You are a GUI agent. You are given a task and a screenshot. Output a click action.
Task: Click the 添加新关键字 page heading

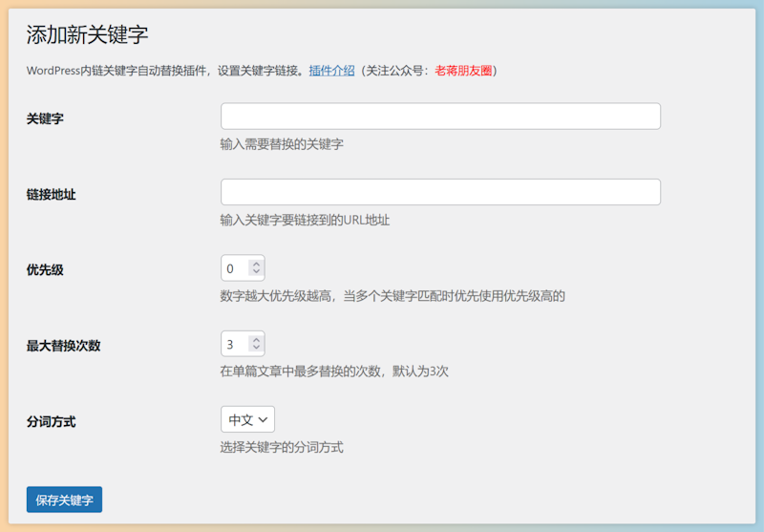click(x=87, y=35)
